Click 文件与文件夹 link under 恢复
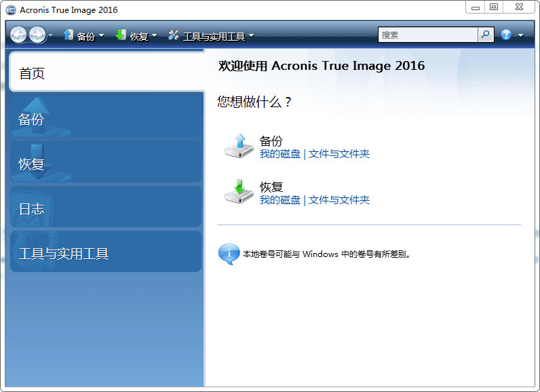 (339, 200)
